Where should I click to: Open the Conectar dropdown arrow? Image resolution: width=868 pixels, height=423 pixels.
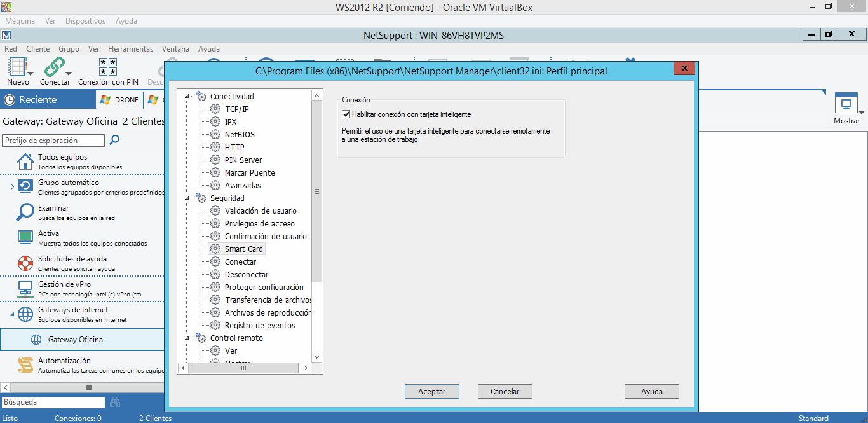click(69, 74)
